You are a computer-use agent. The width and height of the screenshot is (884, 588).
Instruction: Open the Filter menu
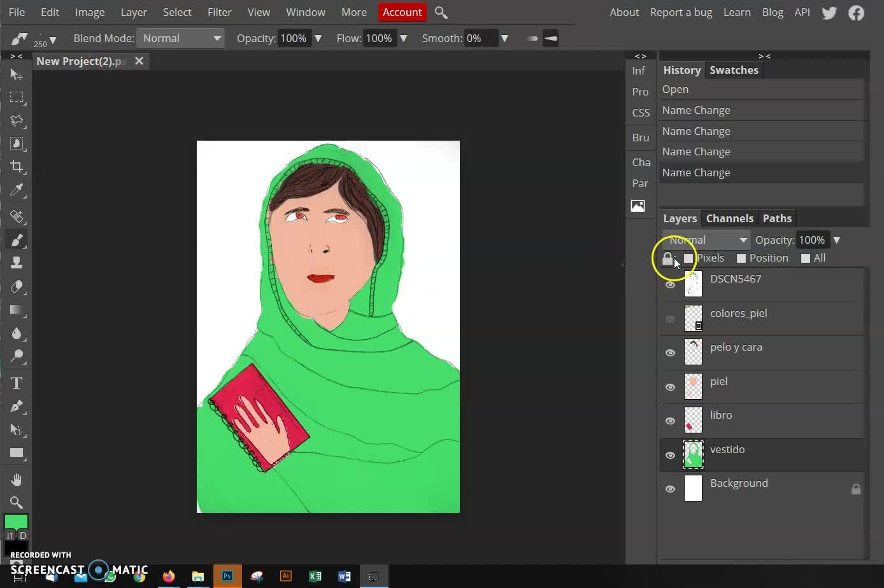tap(219, 12)
